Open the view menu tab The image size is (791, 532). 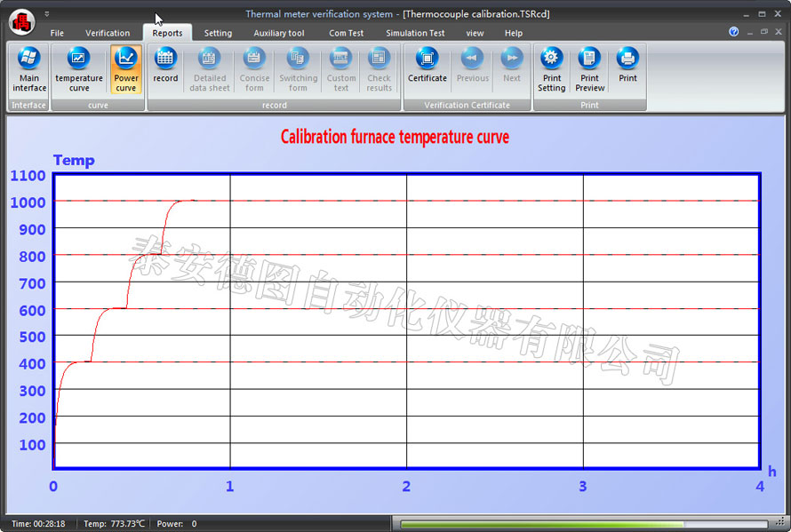pyautogui.click(x=475, y=33)
